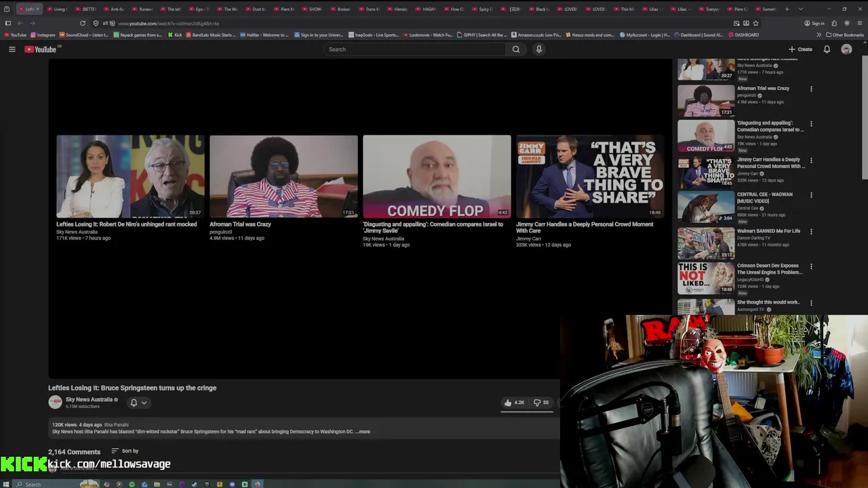The width and height of the screenshot is (868, 488).
Task: Open Afroman Trial was Crazy endscreen thumbnail
Action: pos(283,176)
